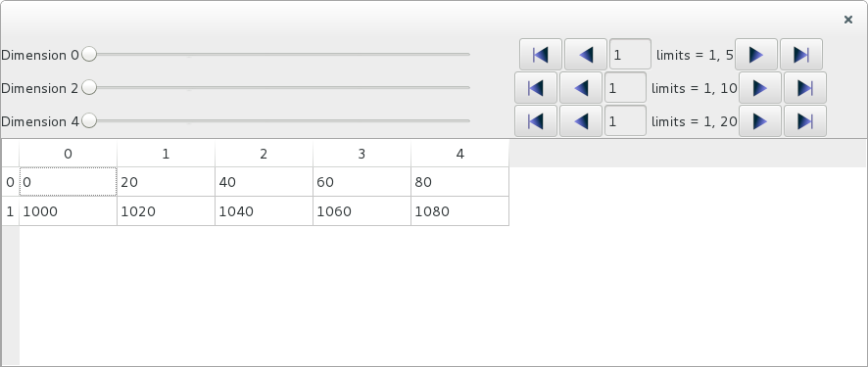Go to first index of Dimension 2
This screenshot has height=367, width=868.
536,88
